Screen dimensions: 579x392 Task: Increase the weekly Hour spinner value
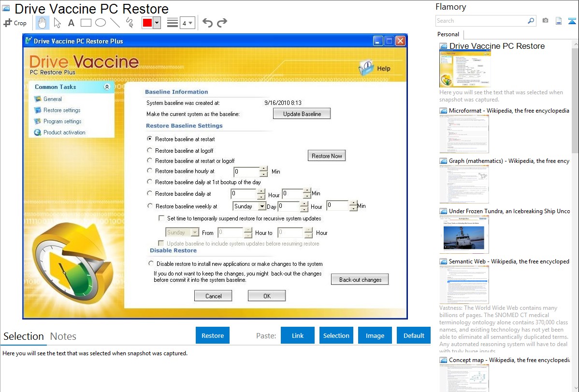[x=304, y=203]
